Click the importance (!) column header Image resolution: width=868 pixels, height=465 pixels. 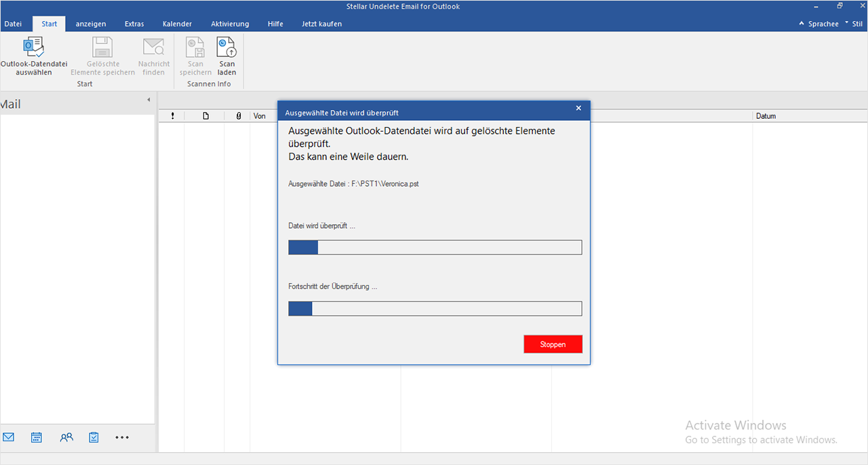172,116
